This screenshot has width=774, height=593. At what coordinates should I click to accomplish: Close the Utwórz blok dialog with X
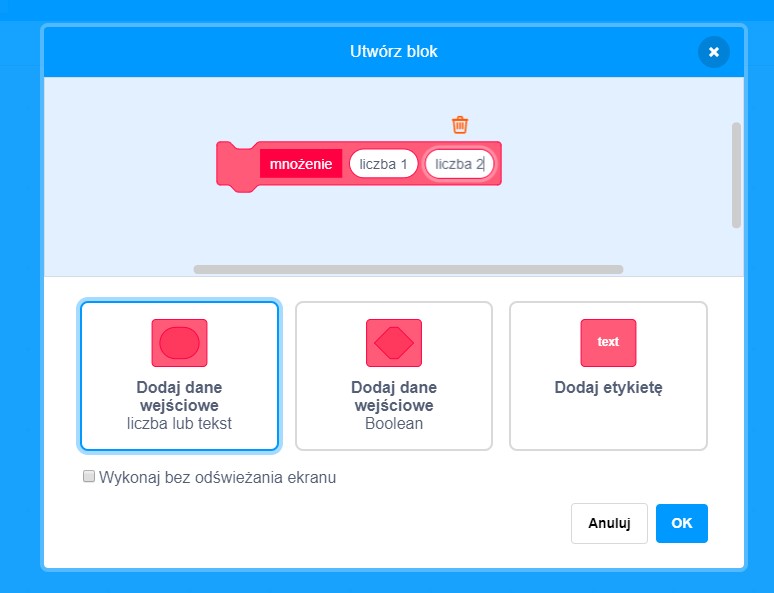point(713,52)
